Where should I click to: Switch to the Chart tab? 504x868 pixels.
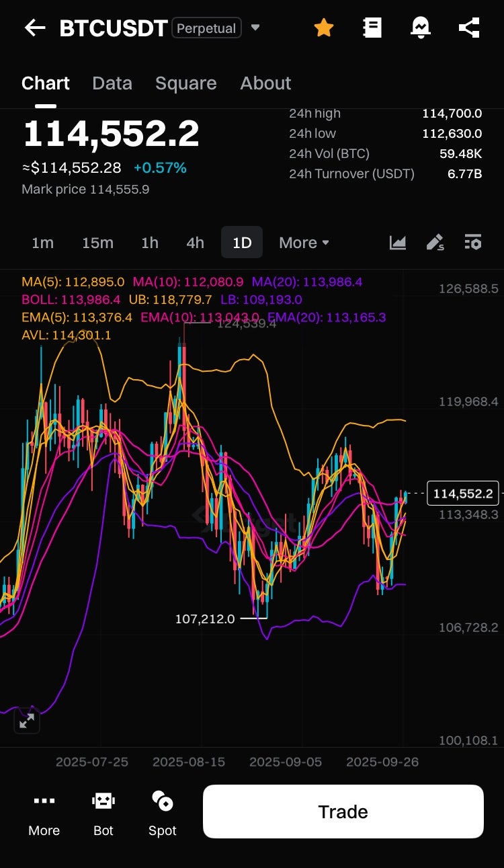coord(46,83)
